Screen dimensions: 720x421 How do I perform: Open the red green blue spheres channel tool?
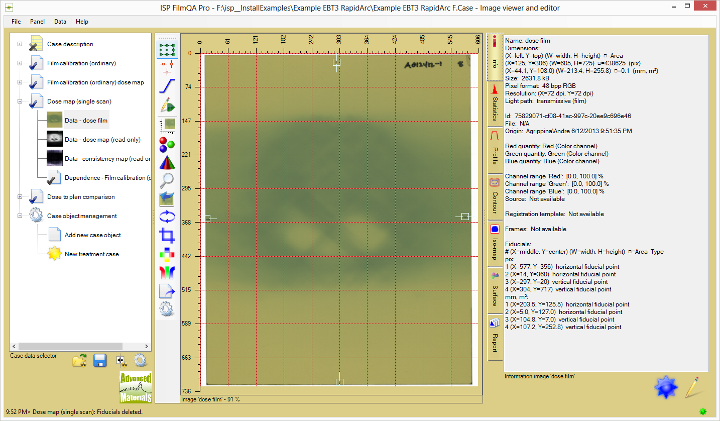click(x=167, y=144)
